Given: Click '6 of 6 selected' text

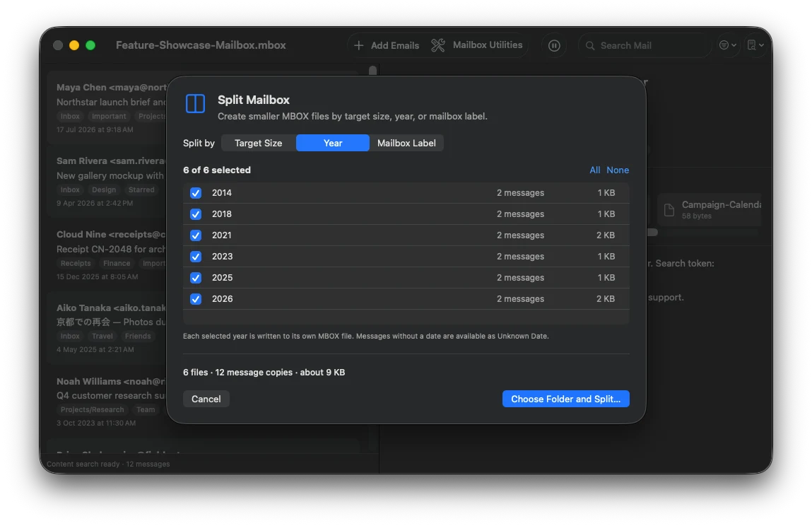Looking at the screenshot, I should 216,170.
